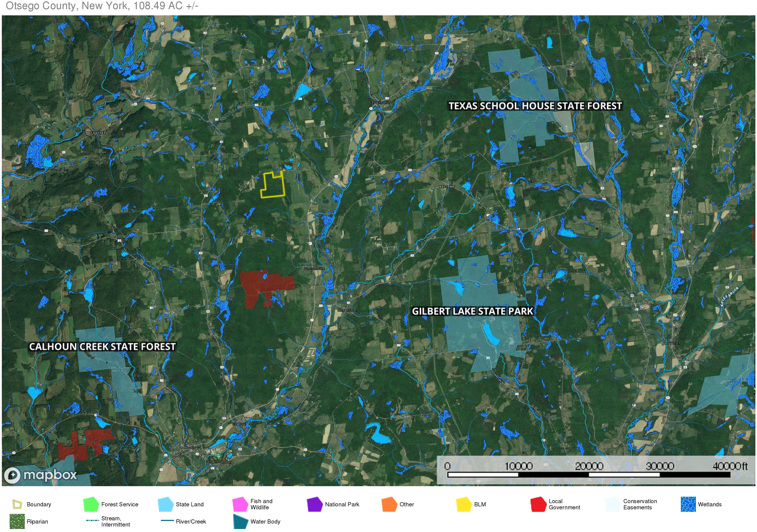Click the Water Body legend icon
757x532 pixels.
(x=240, y=521)
